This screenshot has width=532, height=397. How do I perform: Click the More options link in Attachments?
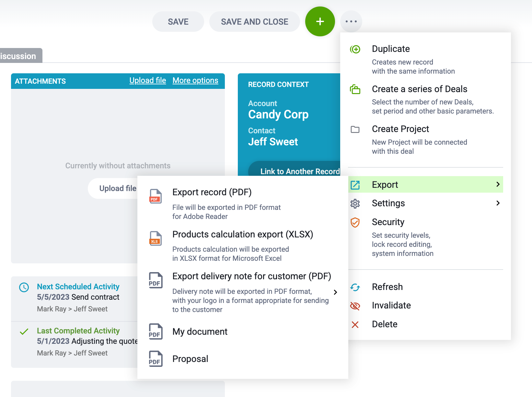point(195,80)
